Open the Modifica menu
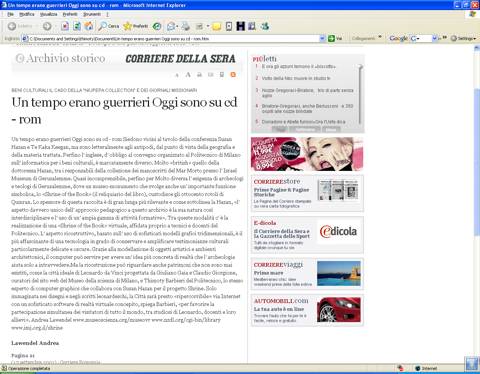The width and height of the screenshot is (480, 374). (27, 14)
